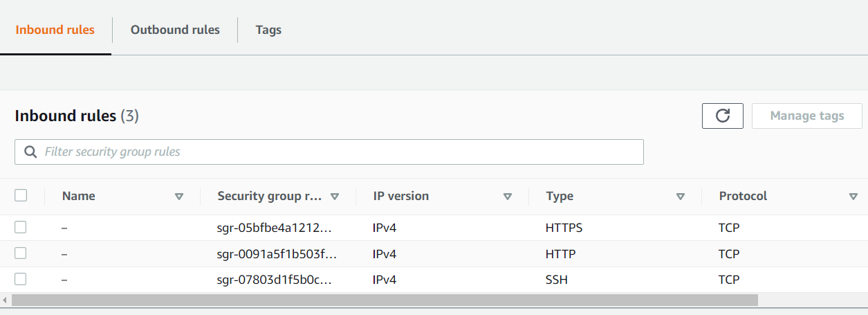The image size is (868, 315).
Task: Sort by IP version column arrow
Action: (x=508, y=197)
